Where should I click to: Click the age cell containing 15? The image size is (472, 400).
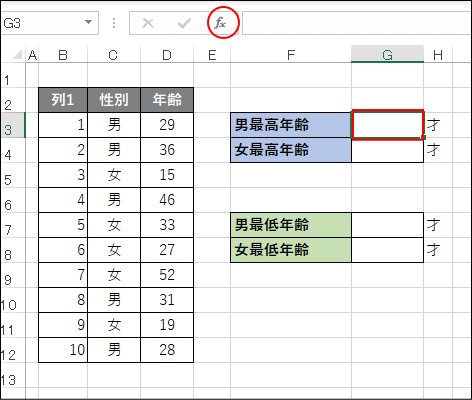tap(167, 175)
